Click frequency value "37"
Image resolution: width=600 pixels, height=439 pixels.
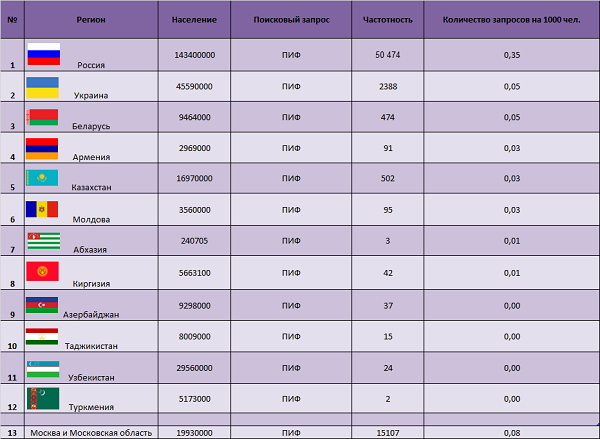pos(388,305)
